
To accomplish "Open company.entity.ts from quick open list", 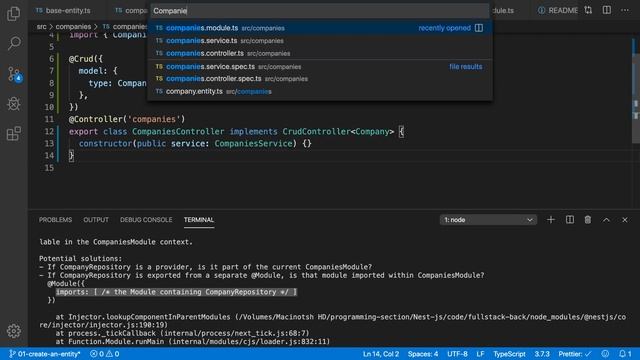I will tap(320, 91).
